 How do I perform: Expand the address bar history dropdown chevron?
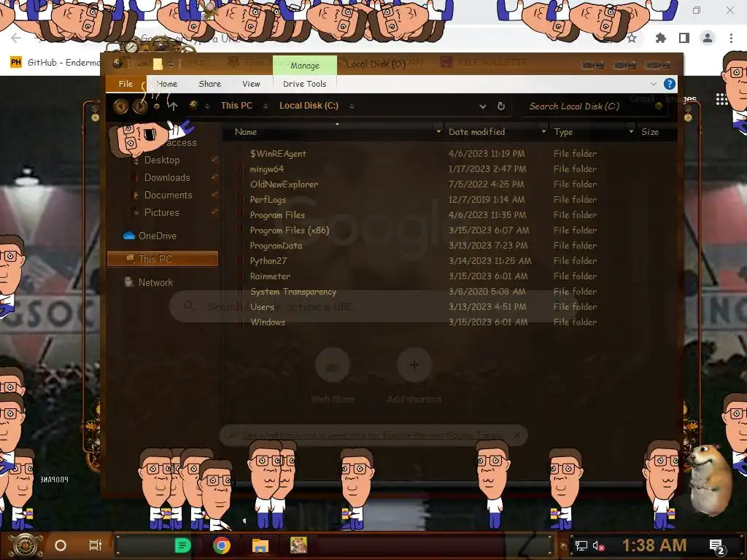click(483, 106)
